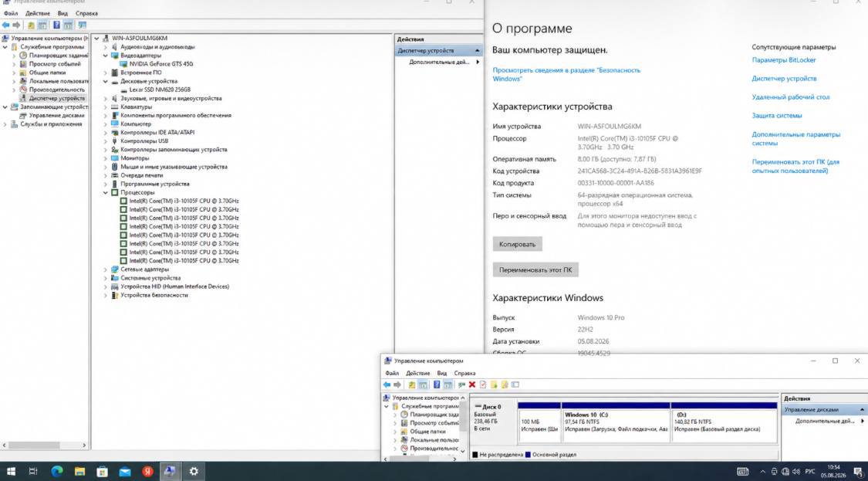Collapse Процессоры node in device tree
This screenshot has width=868, height=481.
[x=105, y=192]
